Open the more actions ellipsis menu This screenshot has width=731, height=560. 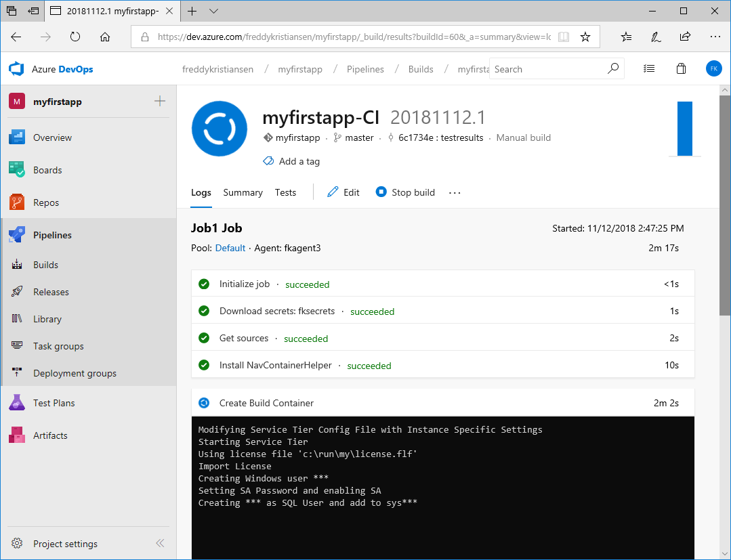coord(455,193)
